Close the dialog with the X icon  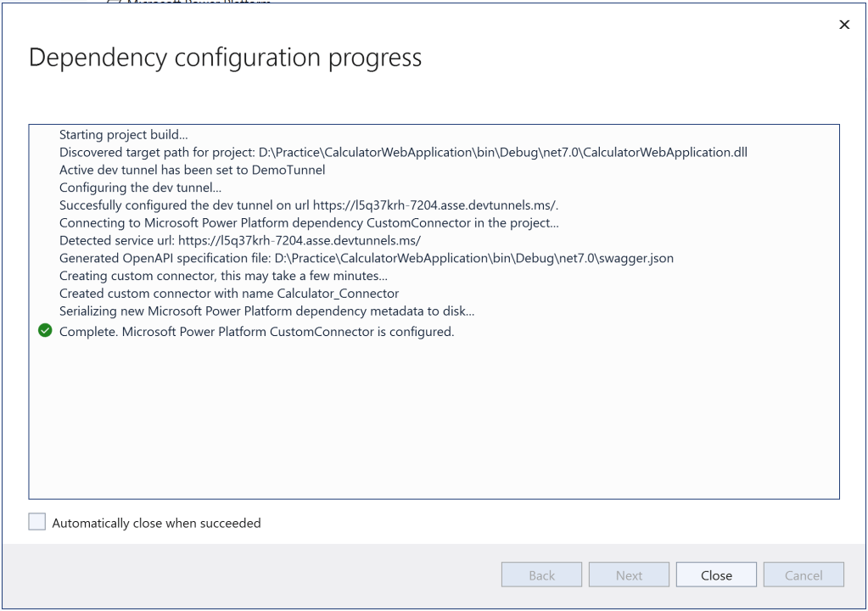click(x=844, y=25)
